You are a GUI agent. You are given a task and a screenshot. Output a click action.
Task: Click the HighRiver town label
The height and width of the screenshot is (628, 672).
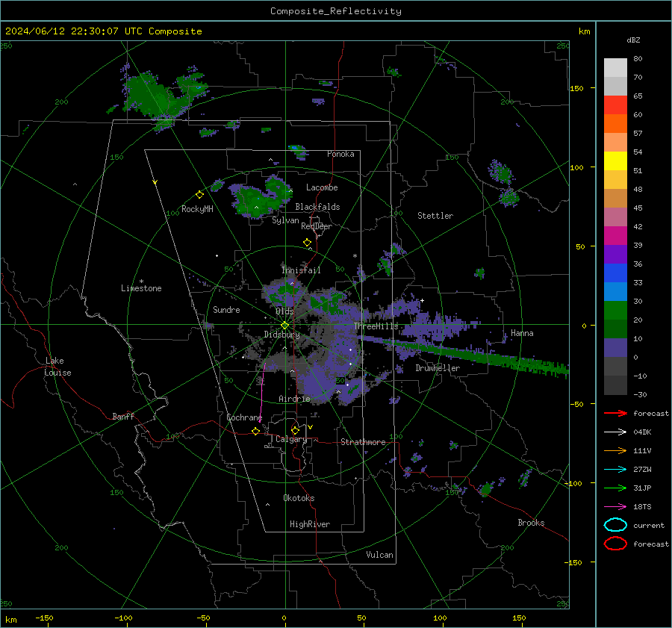[310, 524]
